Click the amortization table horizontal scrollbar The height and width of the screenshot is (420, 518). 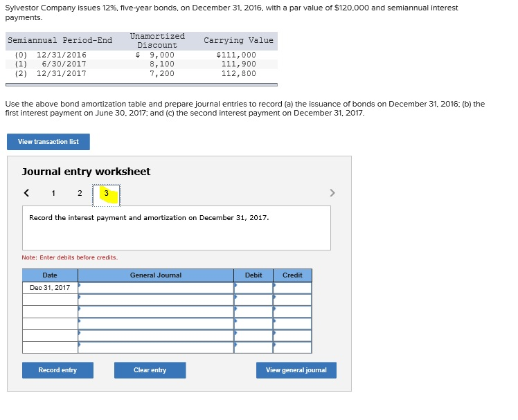(141, 84)
